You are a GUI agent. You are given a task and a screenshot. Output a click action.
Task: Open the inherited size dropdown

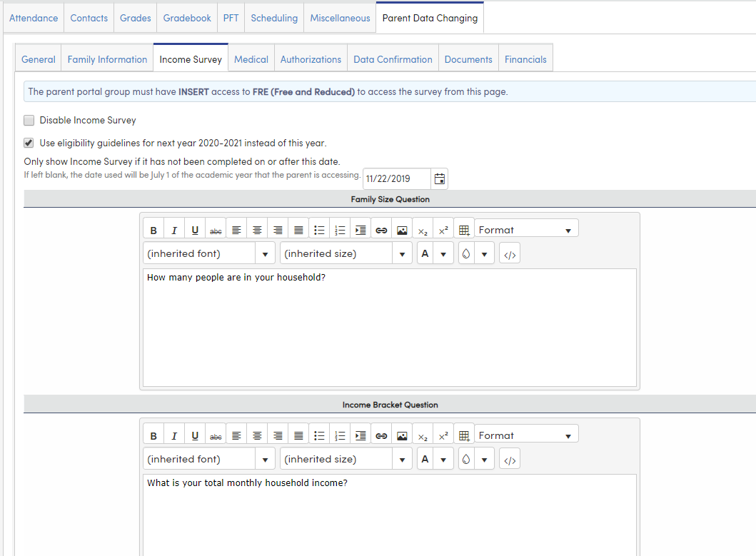tap(346, 253)
